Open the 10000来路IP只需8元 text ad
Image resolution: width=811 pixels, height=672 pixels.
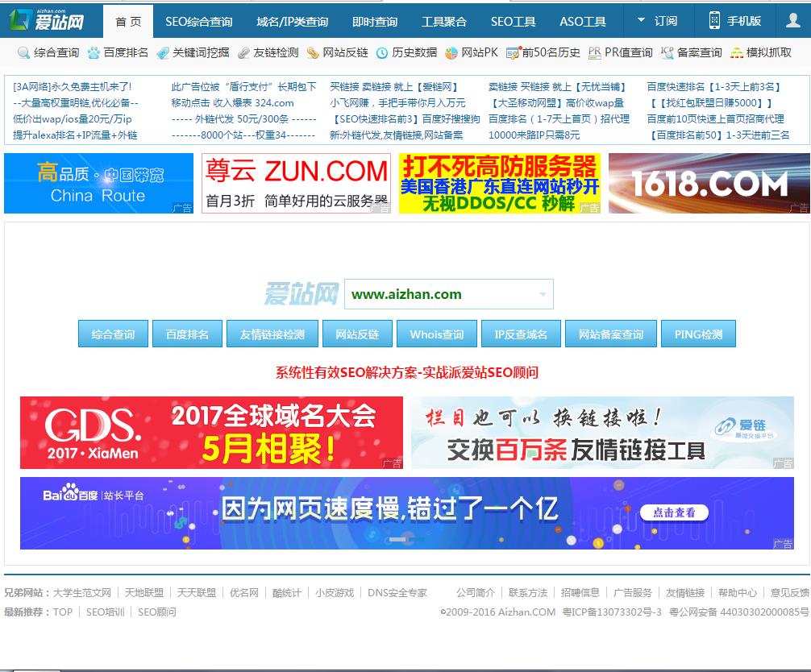[x=534, y=135]
